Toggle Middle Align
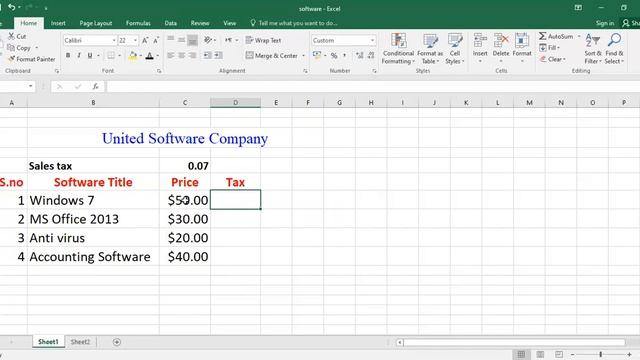This screenshot has height=360, width=640. point(182,40)
